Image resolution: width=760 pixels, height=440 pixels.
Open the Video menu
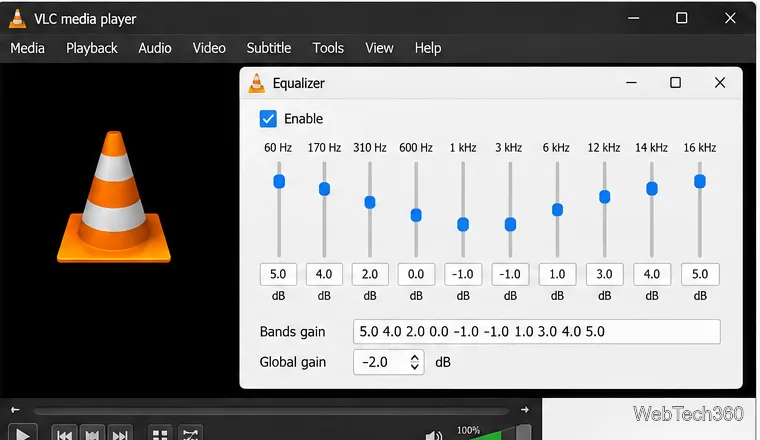coord(209,48)
